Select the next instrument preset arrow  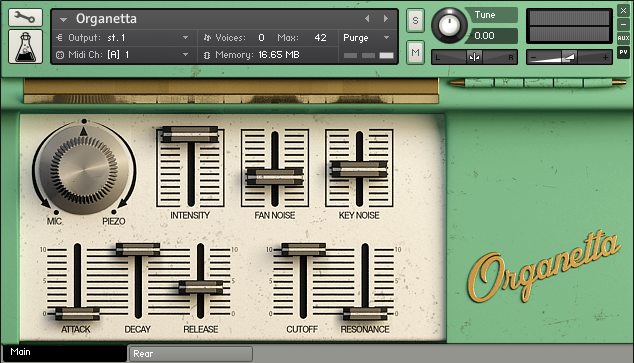[386, 19]
